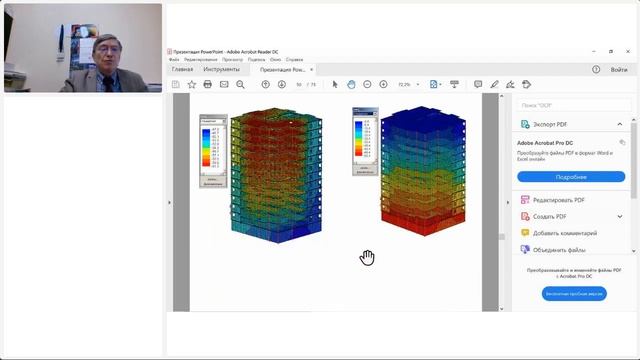Click the right model color legend
Screen dimensions: 640x360
pos(365,142)
